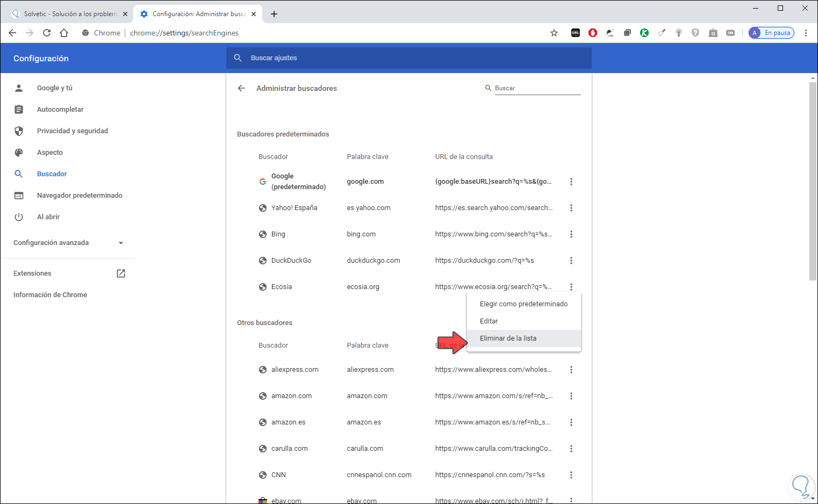
Task: Click the globe icon beside Yahoo! España
Action: pos(263,208)
